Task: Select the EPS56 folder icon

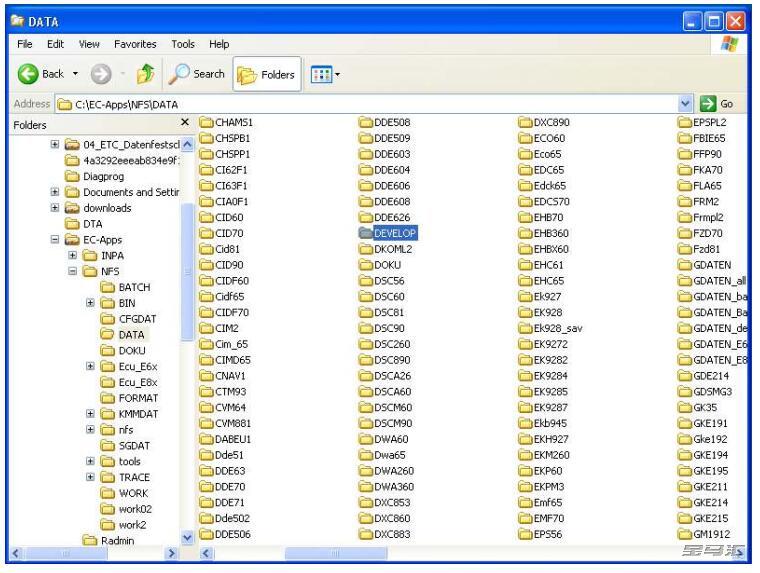Action: [x=525, y=534]
